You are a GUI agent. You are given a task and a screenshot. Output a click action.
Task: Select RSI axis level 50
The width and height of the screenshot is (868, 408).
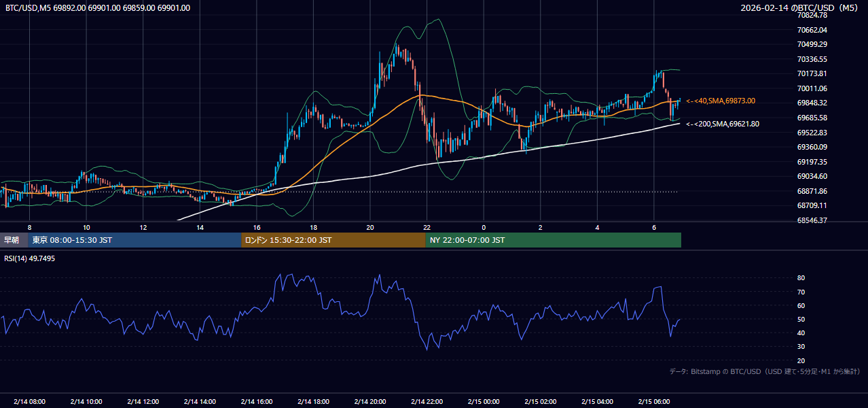point(801,319)
